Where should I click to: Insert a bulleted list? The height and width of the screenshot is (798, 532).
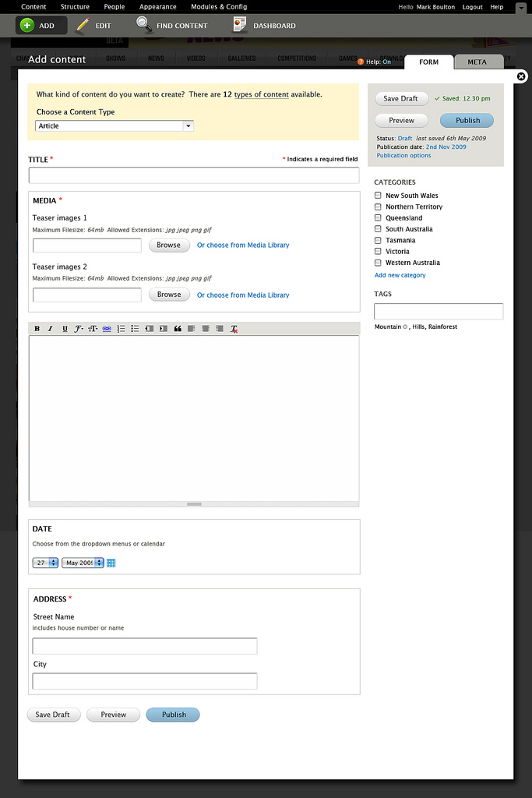point(135,329)
